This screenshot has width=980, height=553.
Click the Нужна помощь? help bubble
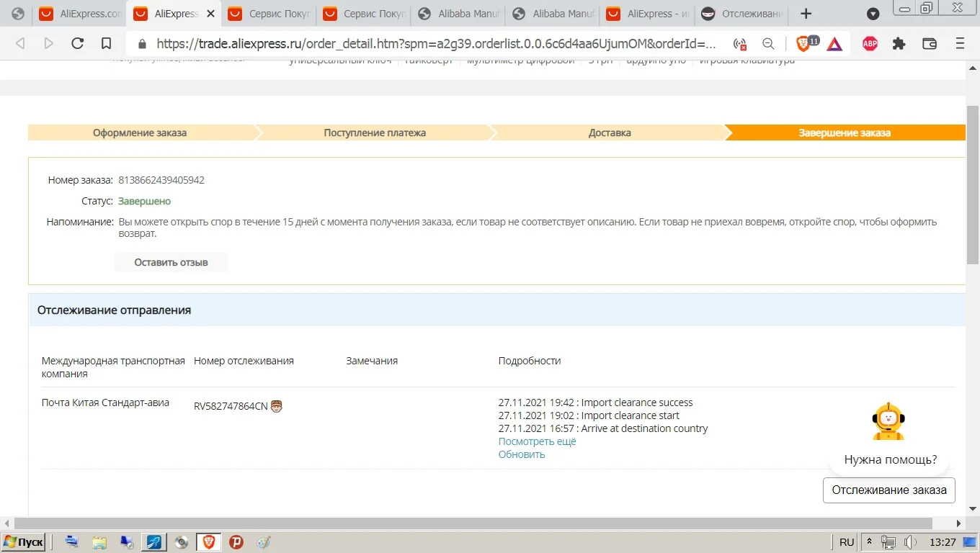tap(891, 459)
